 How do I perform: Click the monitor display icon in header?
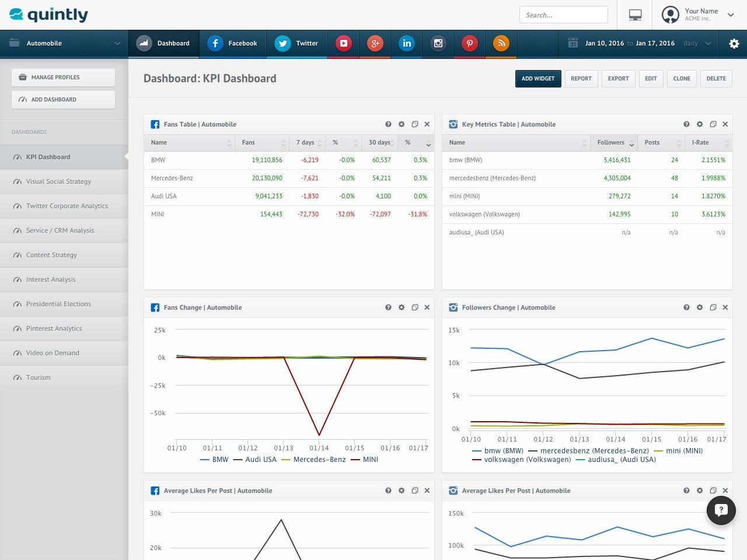point(635,15)
